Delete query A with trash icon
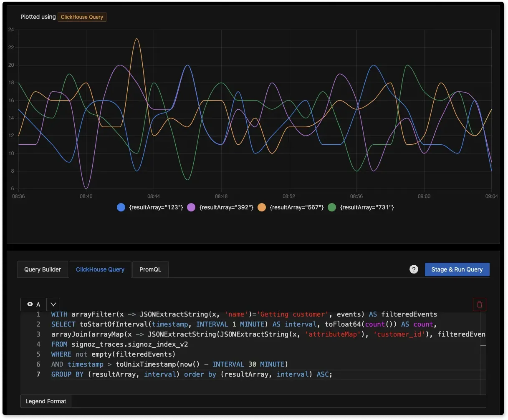 479,304
